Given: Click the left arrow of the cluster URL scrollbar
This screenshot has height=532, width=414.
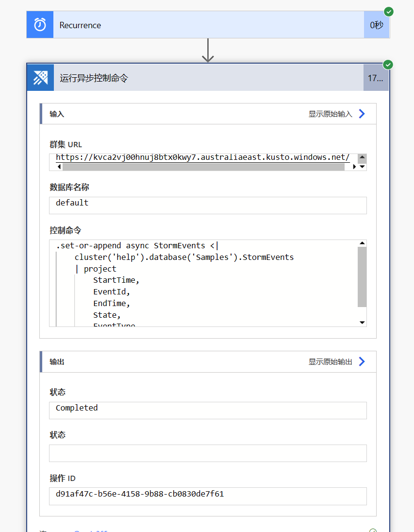Looking at the screenshot, I should tap(59, 167).
